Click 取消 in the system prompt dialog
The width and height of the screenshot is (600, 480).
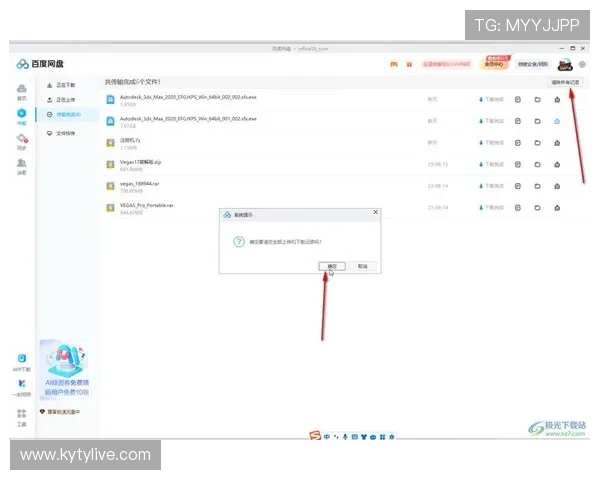coord(362,266)
